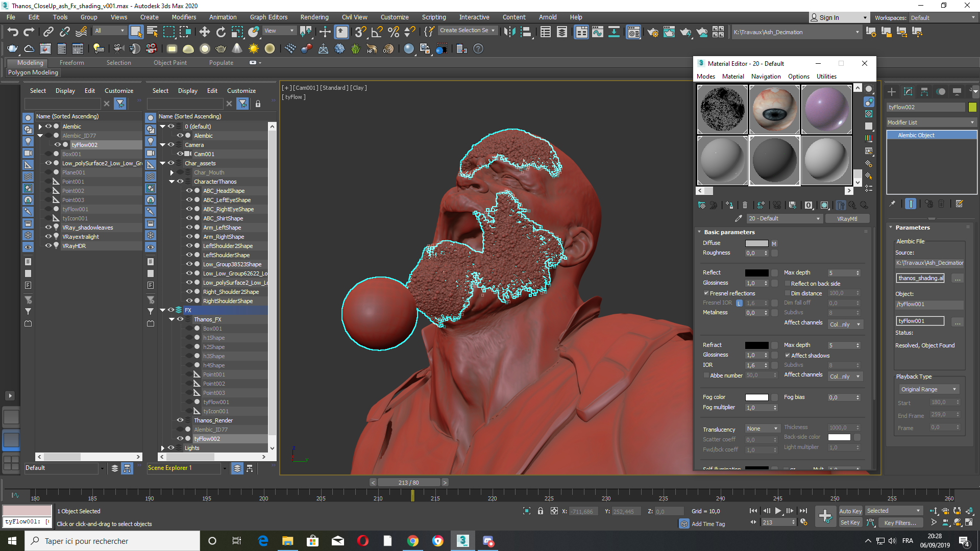Open the Original Range playback type dropdown
The height and width of the screenshot is (551, 980).
[928, 389]
